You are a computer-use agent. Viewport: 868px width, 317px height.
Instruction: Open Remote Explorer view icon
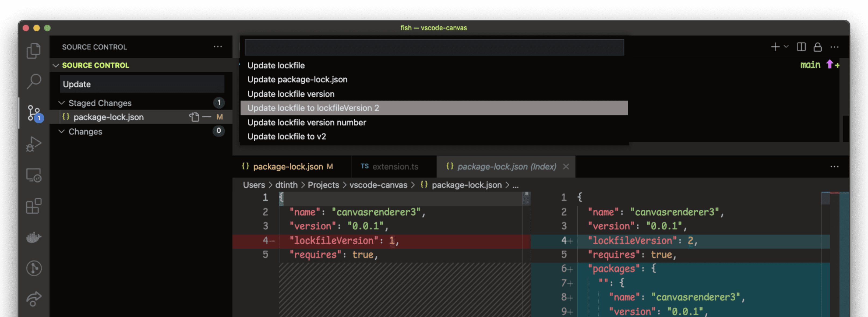tap(34, 175)
